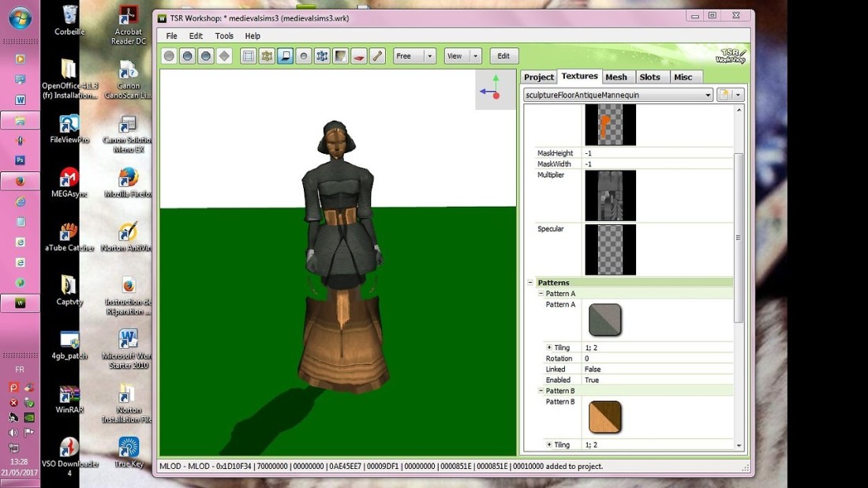Click the gray Pattern A swatch
Image resolution: width=868 pixels, height=488 pixels.
pos(605,320)
